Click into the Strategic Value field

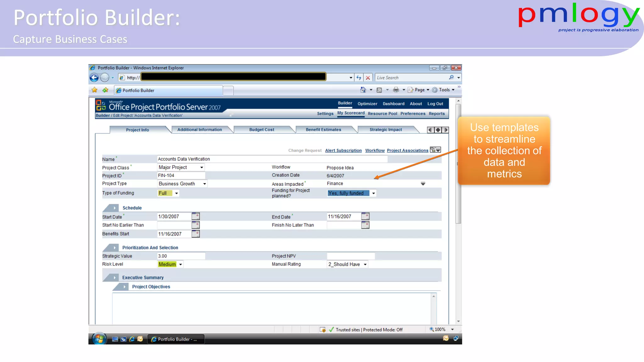(x=181, y=256)
